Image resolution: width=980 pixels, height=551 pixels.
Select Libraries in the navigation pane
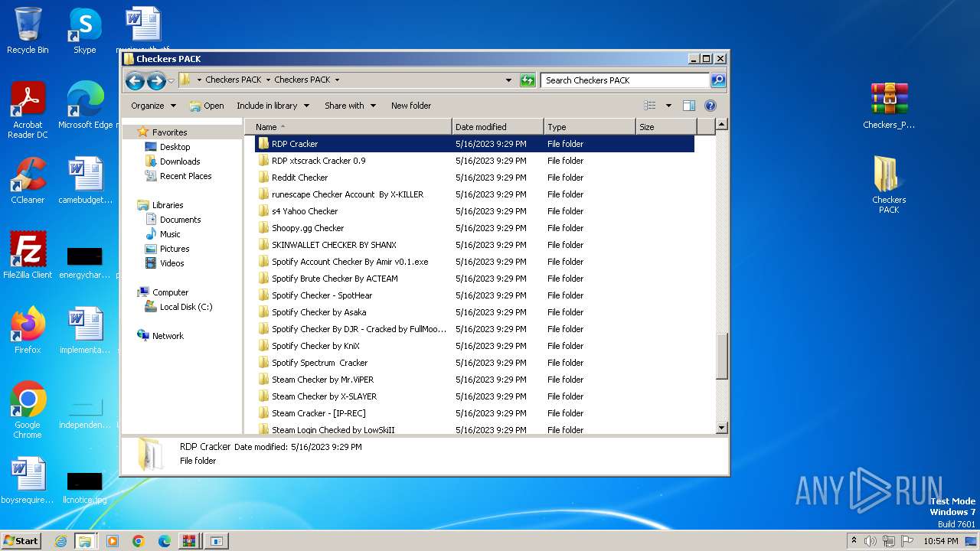167,205
